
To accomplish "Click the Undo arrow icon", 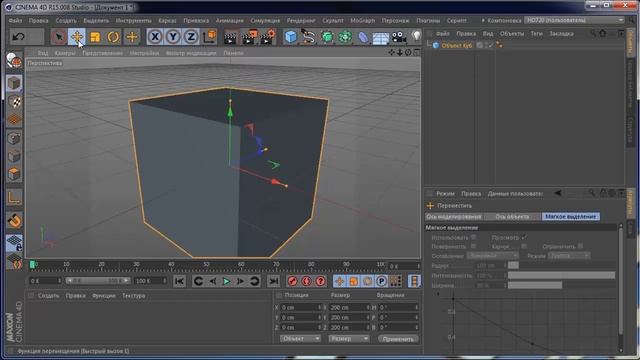I will coord(18,37).
